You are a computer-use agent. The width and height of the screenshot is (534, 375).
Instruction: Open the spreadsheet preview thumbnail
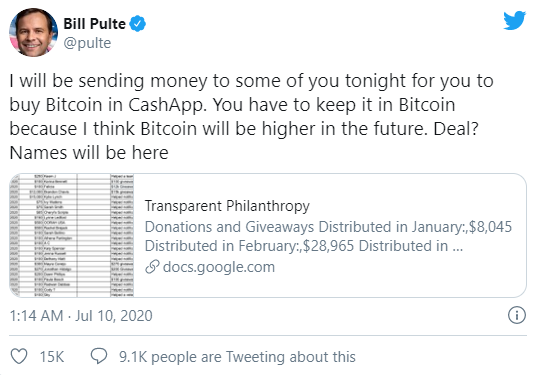72,235
